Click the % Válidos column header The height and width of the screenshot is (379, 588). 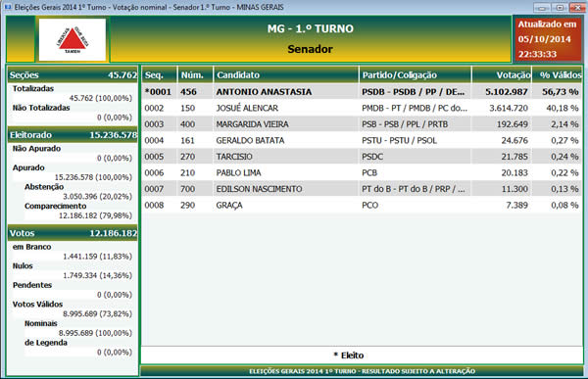[557, 75]
